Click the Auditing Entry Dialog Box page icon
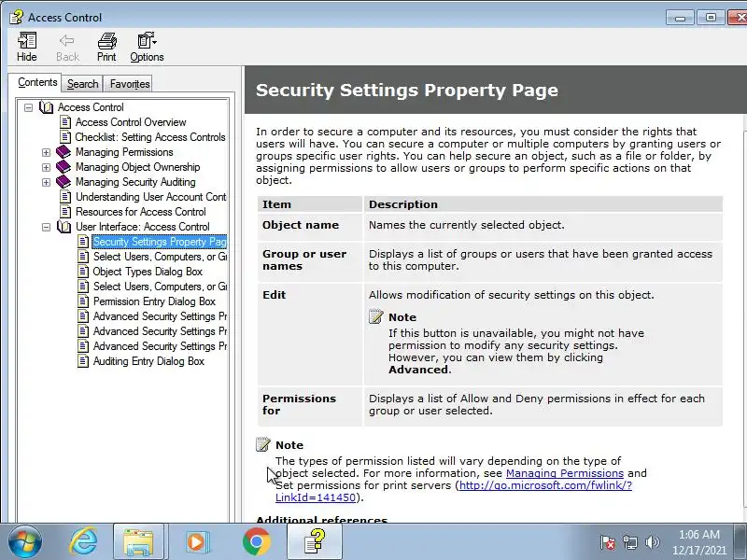The height and width of the screenshot is (560, 747). (83, 361)
